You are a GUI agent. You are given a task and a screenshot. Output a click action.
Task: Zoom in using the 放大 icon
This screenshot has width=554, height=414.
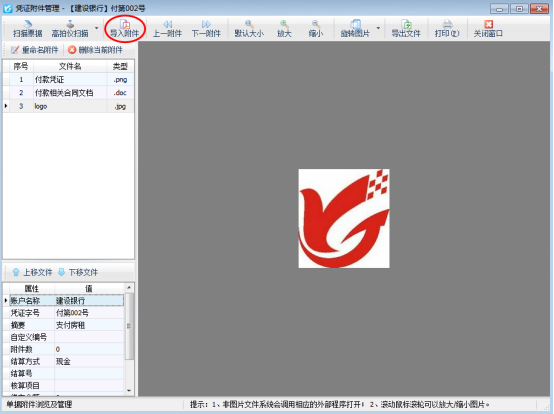(x=284, y=24)
